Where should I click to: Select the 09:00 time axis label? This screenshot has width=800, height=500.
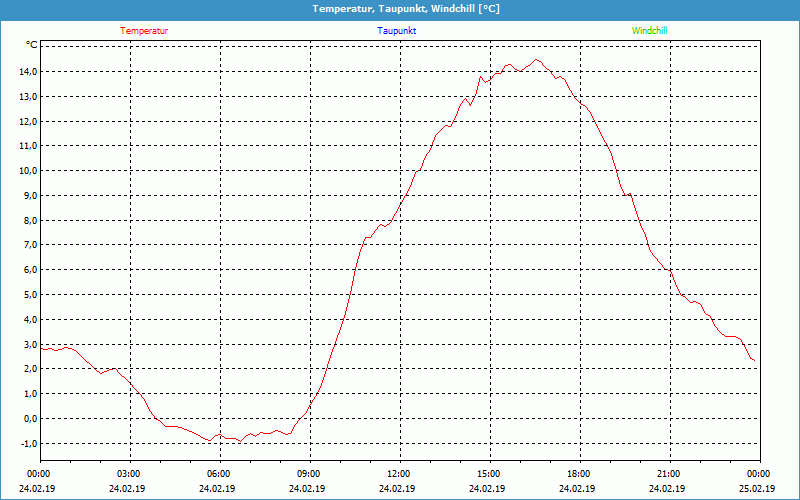[309, 474]
